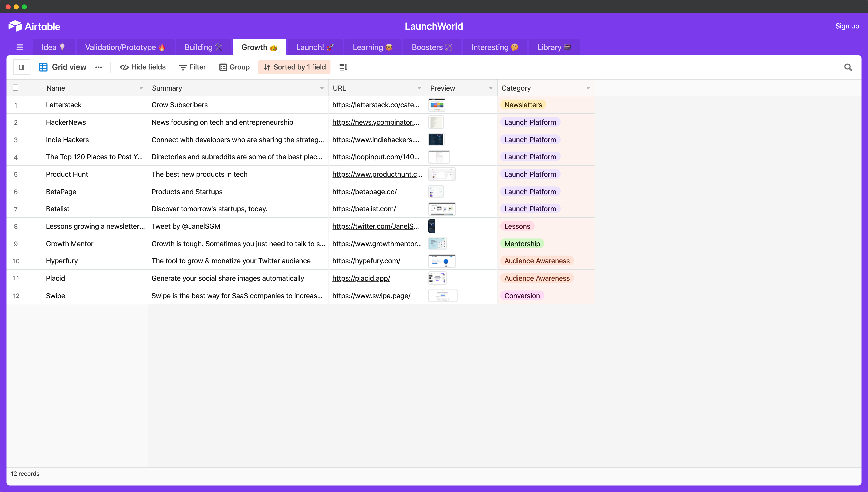Open Placid preview thumbnail

click(x=437, y=279)
